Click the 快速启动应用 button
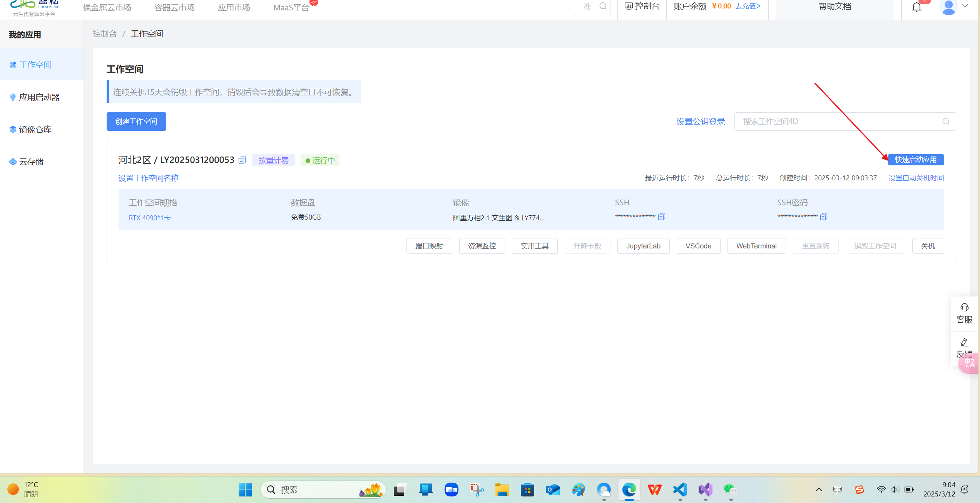980x503 pixels. 916,160
